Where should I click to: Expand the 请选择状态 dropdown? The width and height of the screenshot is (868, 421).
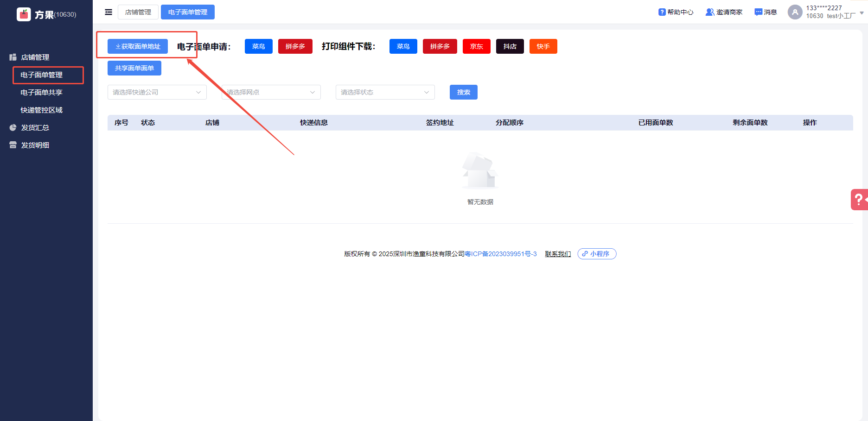click(385, 92)
